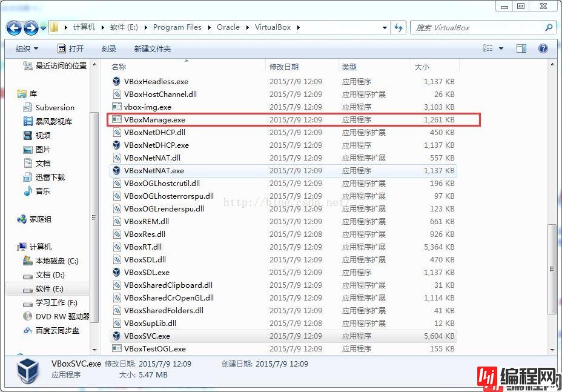Select the DVD RW drive icon
This screenshot has width=562, height=392.
click(28, 316)
